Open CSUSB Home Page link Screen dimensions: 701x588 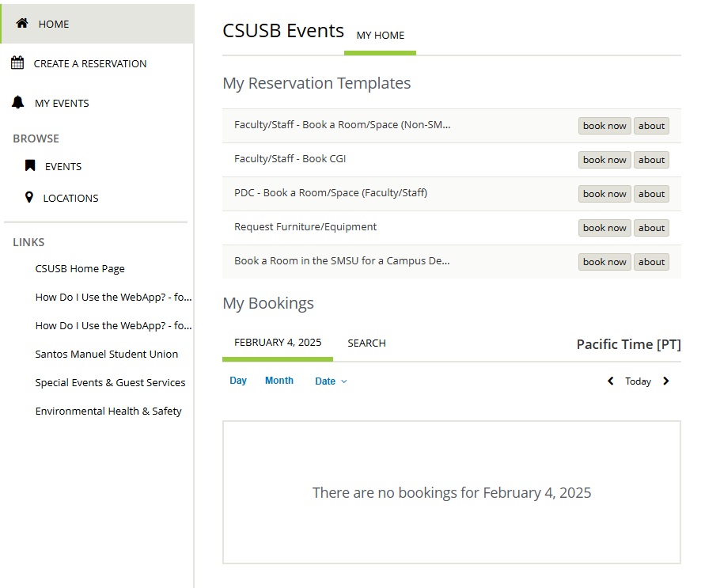(x=80, y=269)
